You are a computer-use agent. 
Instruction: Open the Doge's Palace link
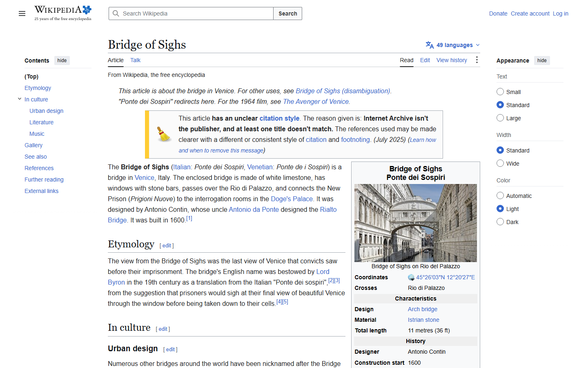point(292,199)
